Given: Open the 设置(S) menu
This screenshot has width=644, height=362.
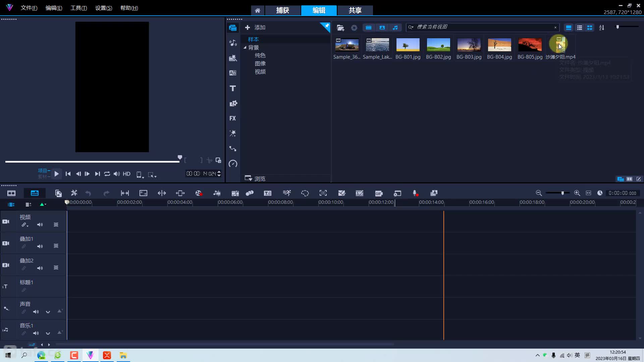Looking at the screenshot, I should 104,8.
